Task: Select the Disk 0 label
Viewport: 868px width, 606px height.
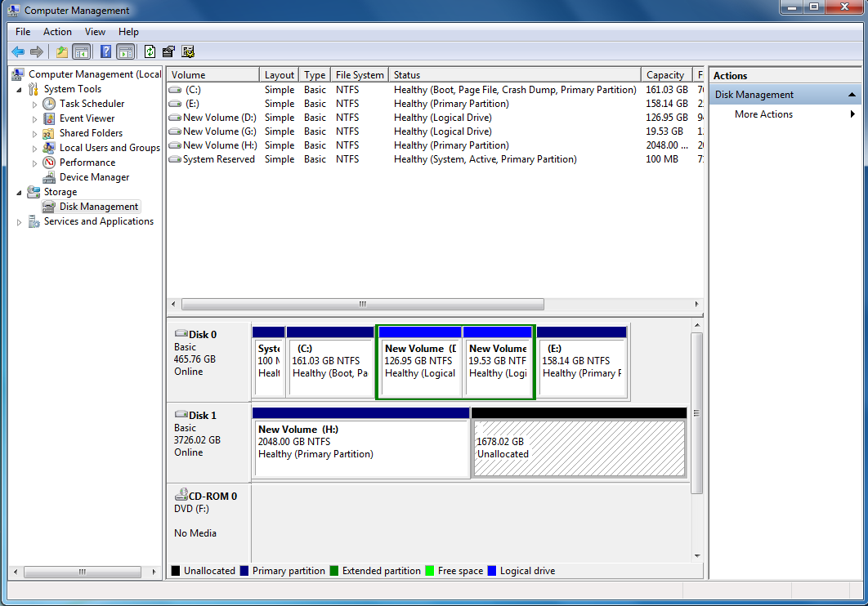Action: pos(203,335)
